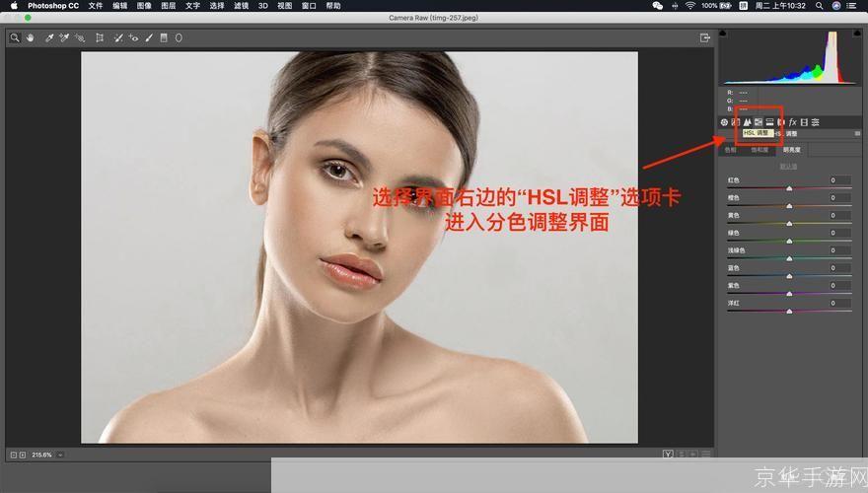This screenshot has width=868, height=493.
Task: Click the 橙色 orange slider handle
Action: tap(789, 206)
